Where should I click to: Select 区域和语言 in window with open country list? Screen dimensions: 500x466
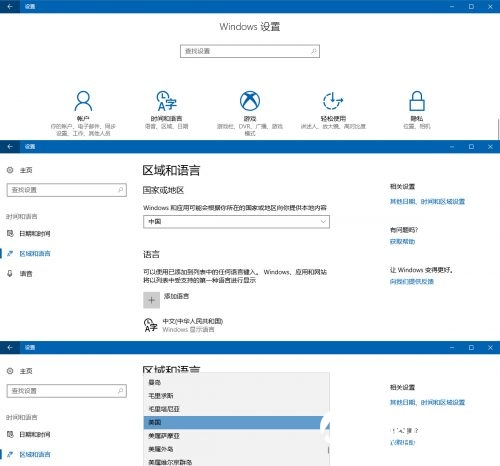[x=28, y=454]
